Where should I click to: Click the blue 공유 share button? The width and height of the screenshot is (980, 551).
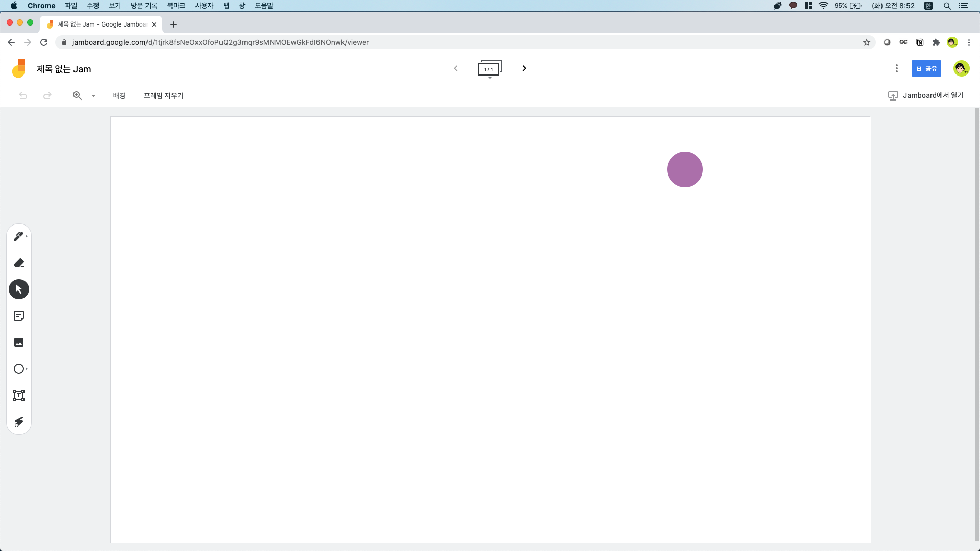[x=926, y=68]
